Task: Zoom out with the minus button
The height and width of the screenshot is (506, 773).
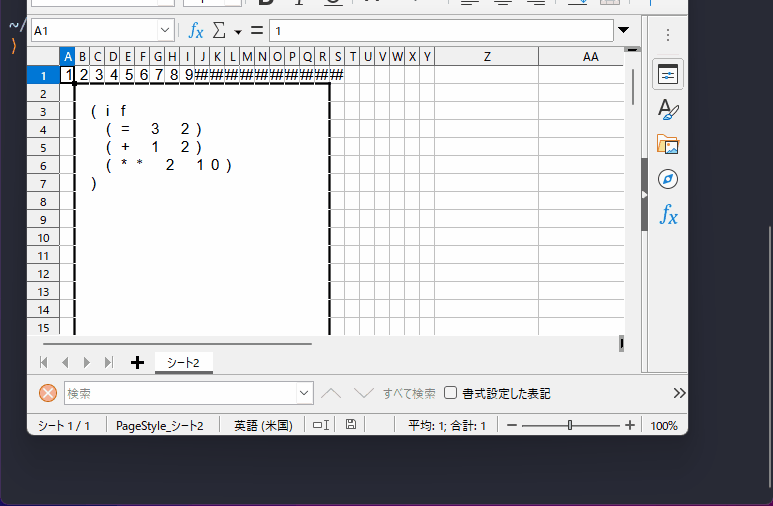Action: (x=512, y=425)
